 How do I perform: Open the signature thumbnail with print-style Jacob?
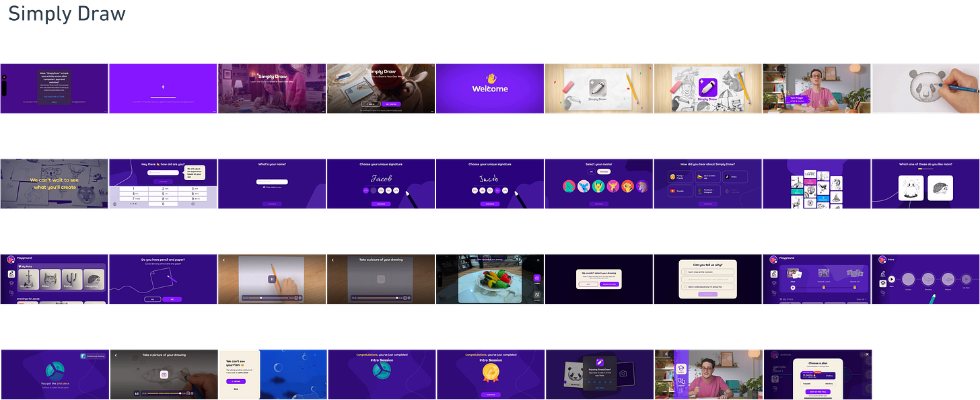pos(490,184)
